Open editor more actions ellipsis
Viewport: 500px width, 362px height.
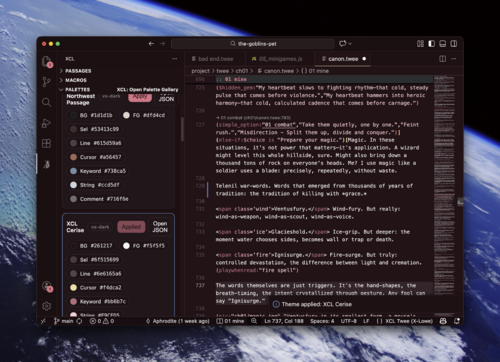[454, 59]
